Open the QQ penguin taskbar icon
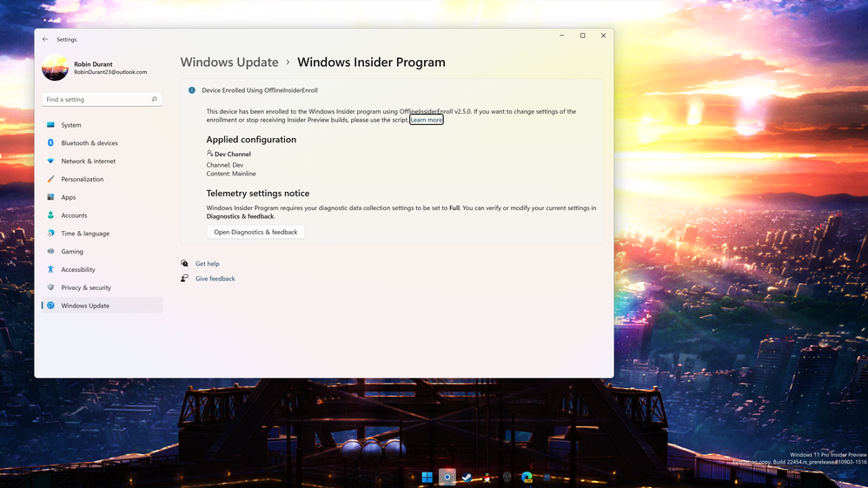 point(487,477)
